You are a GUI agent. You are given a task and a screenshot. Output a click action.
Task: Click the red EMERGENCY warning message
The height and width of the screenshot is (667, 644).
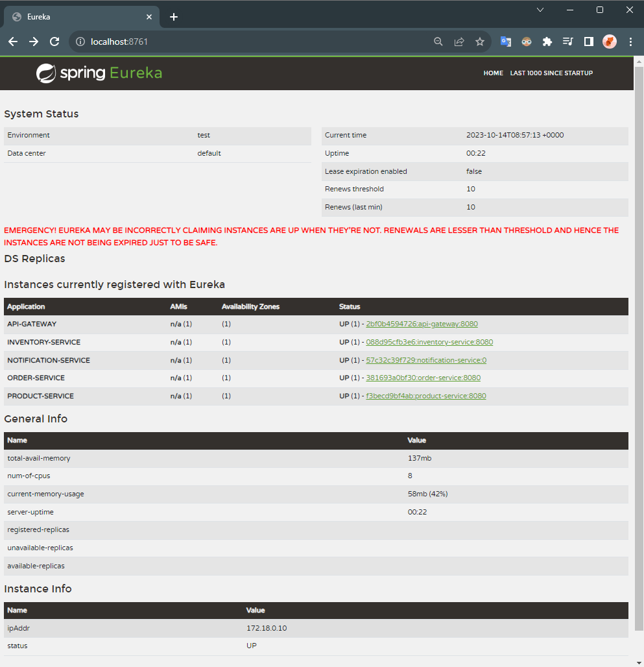coord(311,236)
